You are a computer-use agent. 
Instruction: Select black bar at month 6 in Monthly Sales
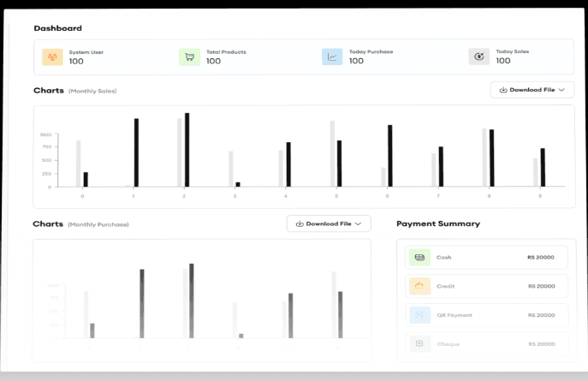tap(389, 156)
